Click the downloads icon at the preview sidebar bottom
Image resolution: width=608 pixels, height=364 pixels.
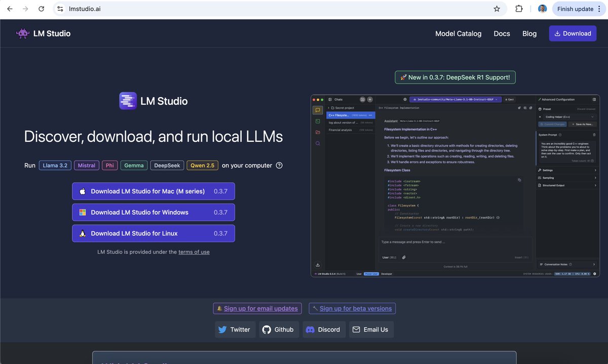coord(318,264)
